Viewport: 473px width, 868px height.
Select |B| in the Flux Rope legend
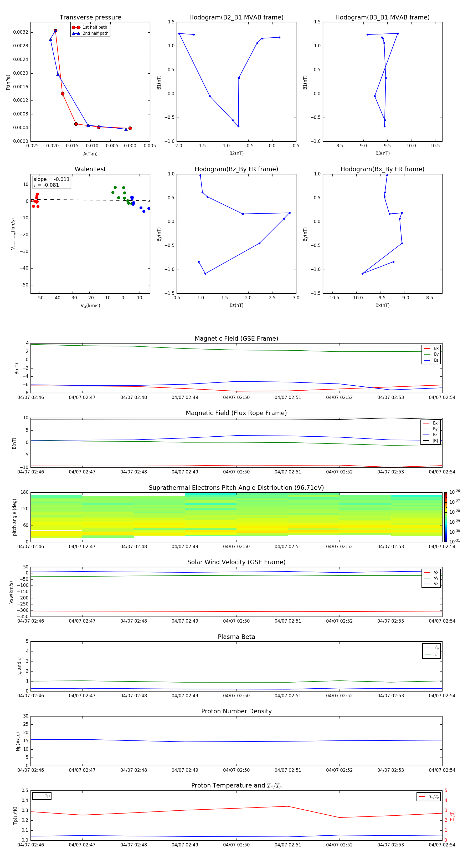(431, 441)
